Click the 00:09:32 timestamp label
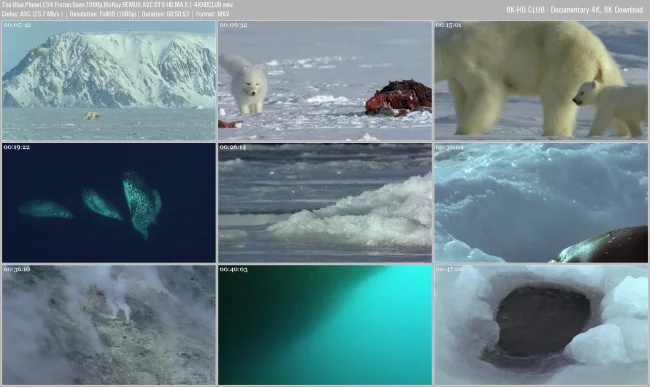This screenshot has height=387, width=650. 233,25
